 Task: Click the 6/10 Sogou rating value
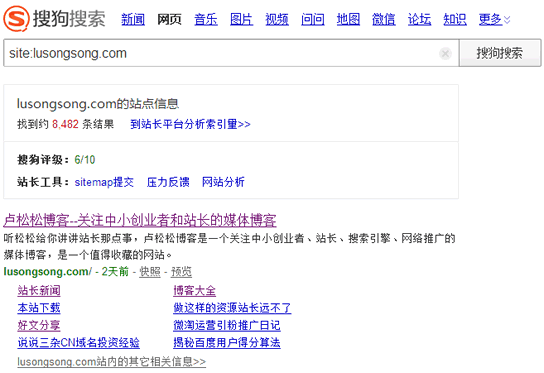tap(85, 160)
